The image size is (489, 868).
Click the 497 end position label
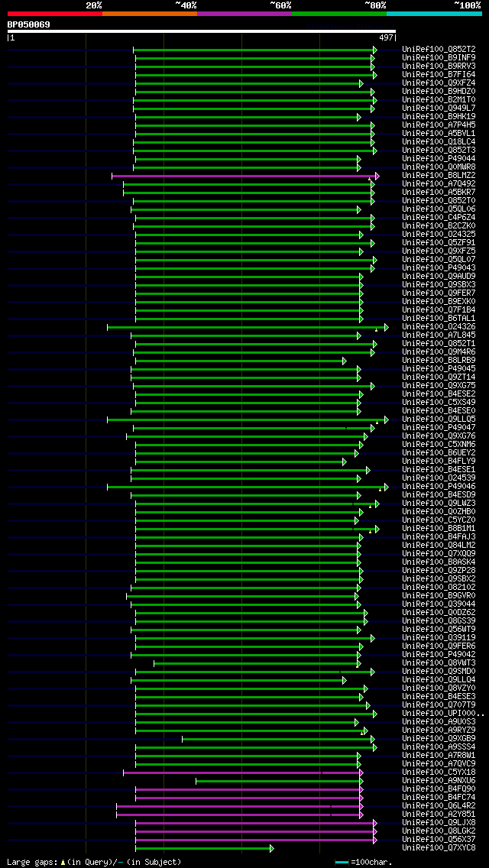point(386,38)
